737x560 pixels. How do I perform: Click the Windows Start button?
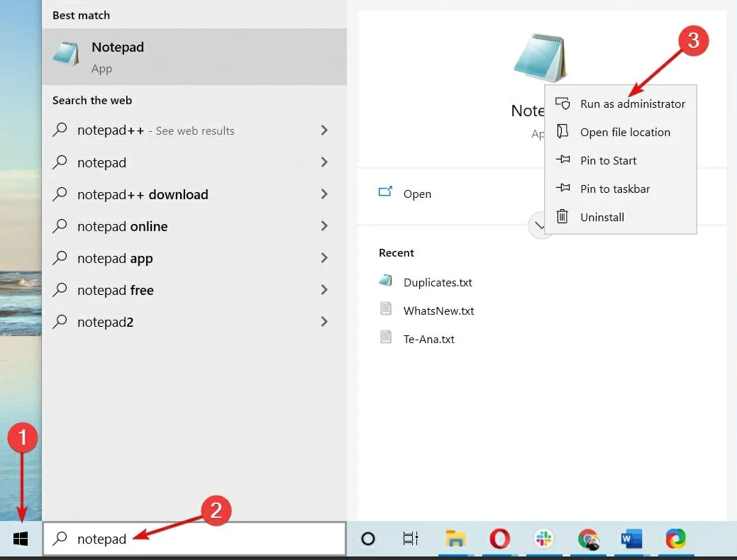(x=20, y=539)
